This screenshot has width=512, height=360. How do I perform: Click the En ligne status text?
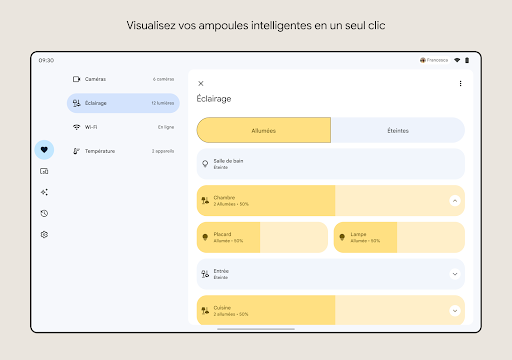pos(166,127)
